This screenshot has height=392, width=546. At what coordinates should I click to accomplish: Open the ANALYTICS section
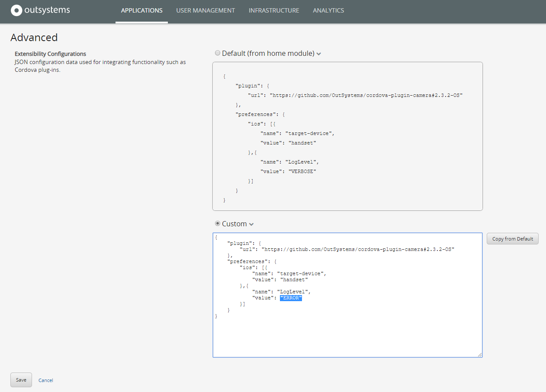[x=328, y=10]
